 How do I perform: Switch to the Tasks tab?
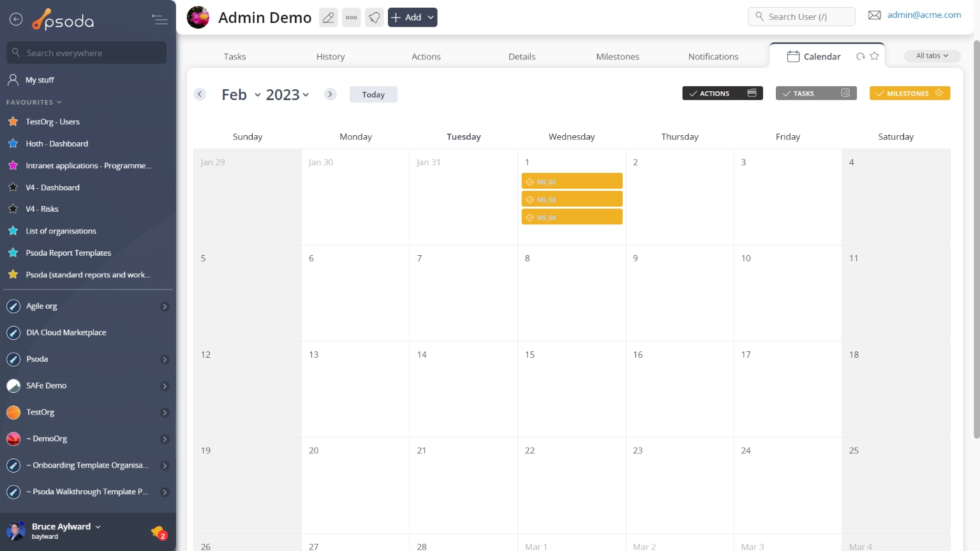pos(235,57)
